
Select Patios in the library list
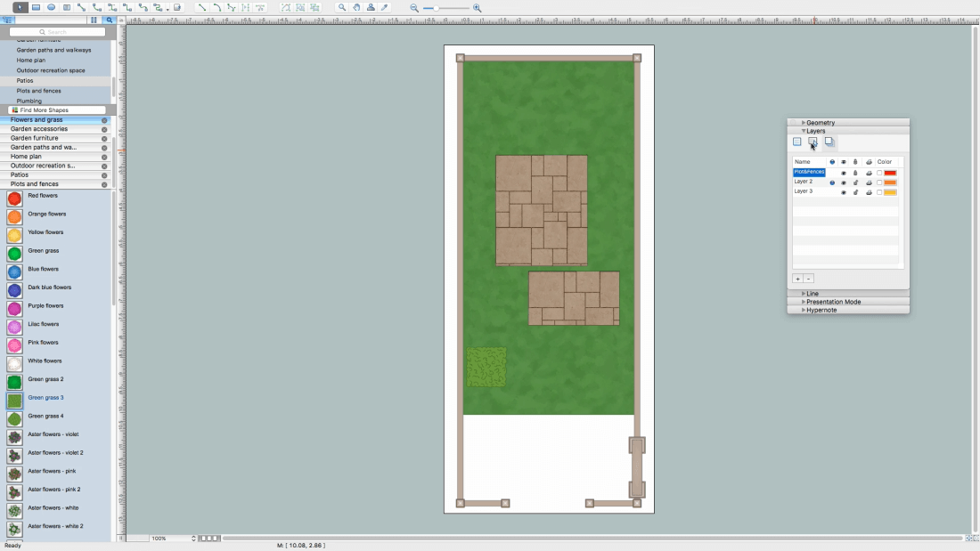pos(25,81)
